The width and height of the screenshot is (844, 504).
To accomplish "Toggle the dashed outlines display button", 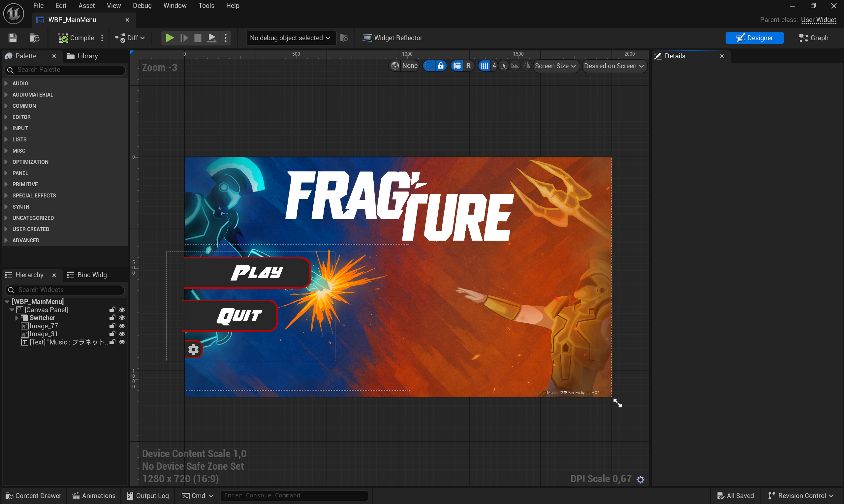I will coord(429,66).
